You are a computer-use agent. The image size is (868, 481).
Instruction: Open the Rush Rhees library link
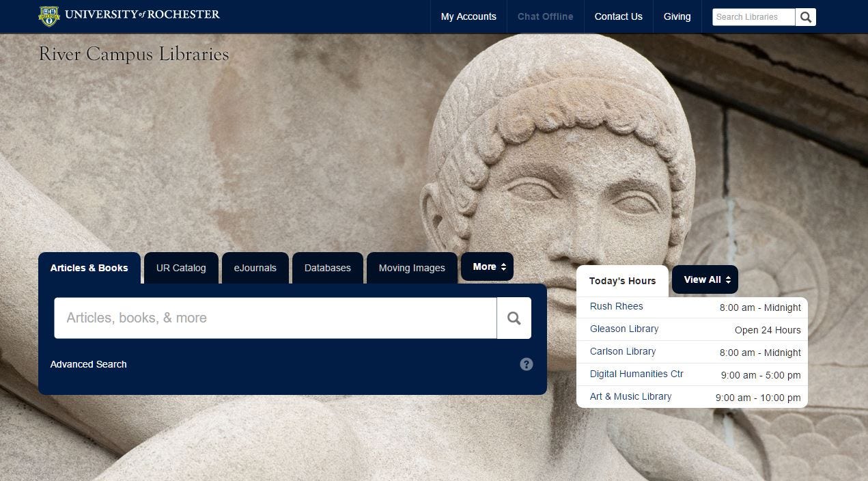point(617,306)
